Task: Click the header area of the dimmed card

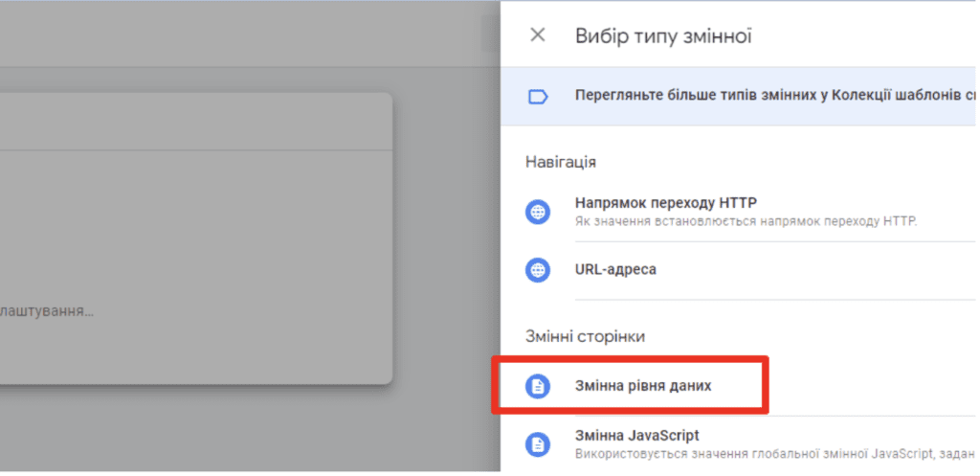Action: pos(195,122)
